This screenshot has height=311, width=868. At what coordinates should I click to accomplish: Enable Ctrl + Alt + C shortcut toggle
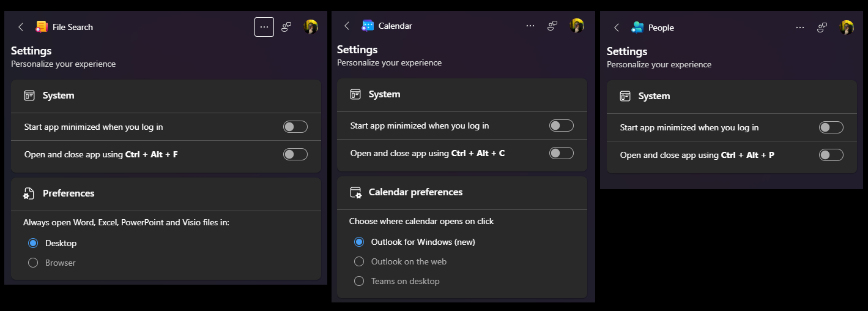coord(562,153)
